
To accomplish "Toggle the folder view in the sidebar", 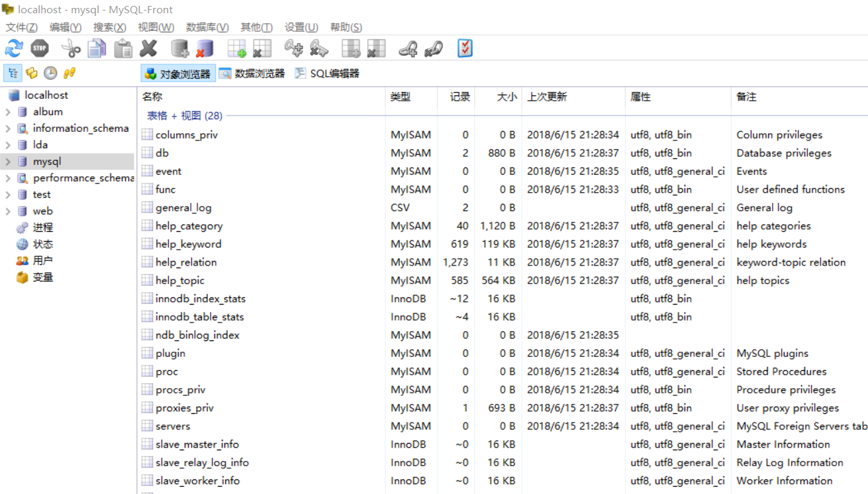I will (x=31, y=73).
